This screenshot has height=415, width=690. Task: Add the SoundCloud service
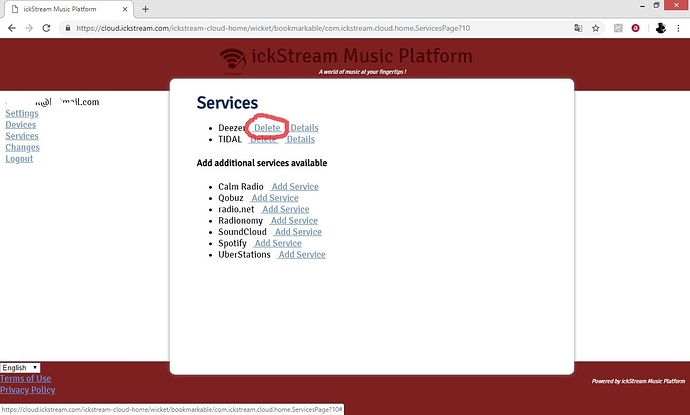pyautogui.click(x=297, y=232)
